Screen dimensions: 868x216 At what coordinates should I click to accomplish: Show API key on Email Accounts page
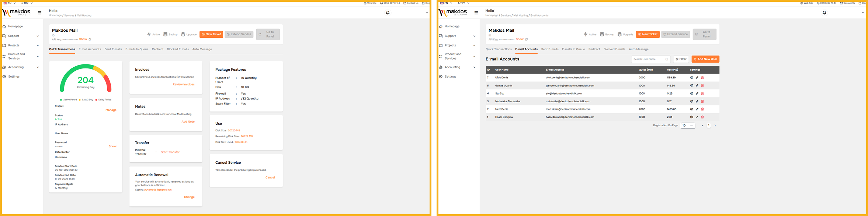pos(520,39)
